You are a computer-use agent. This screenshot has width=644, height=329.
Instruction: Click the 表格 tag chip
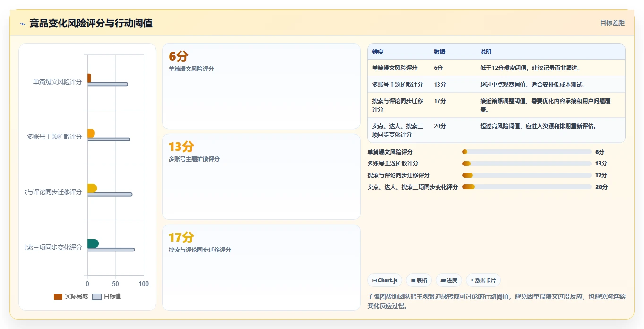pyautogui.click(x=419, y=280)
